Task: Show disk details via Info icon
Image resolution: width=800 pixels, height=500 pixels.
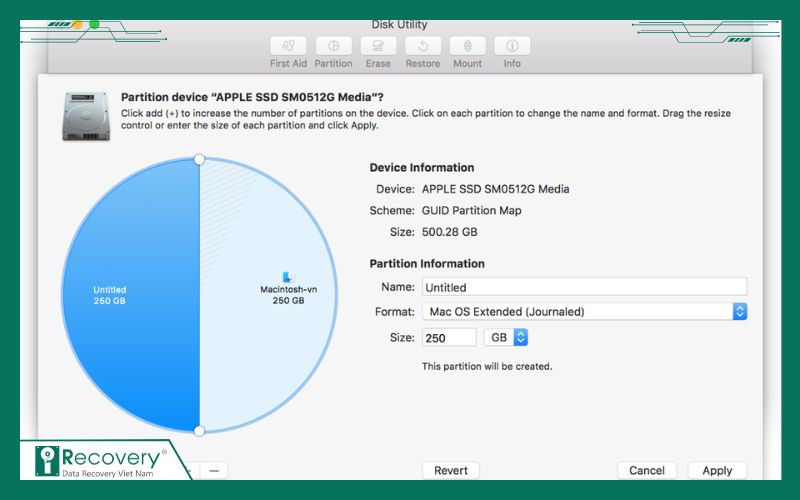Action: [x=512, y=46]
